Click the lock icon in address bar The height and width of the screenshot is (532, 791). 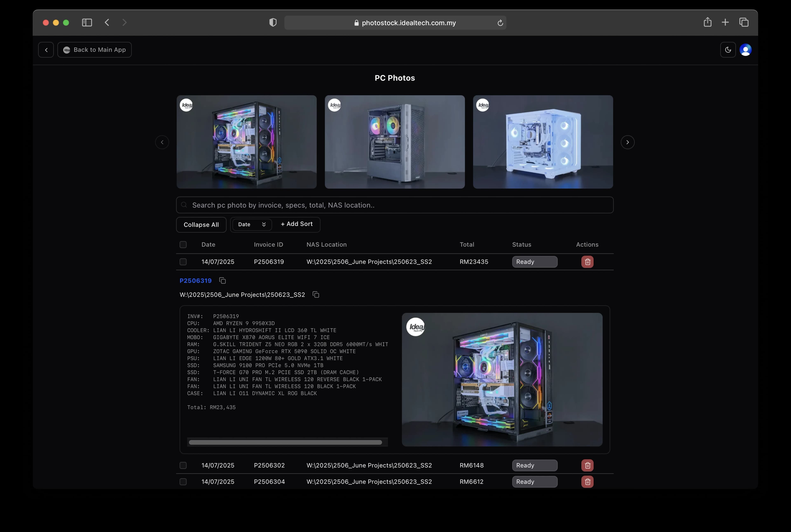(x=356, y=23)
